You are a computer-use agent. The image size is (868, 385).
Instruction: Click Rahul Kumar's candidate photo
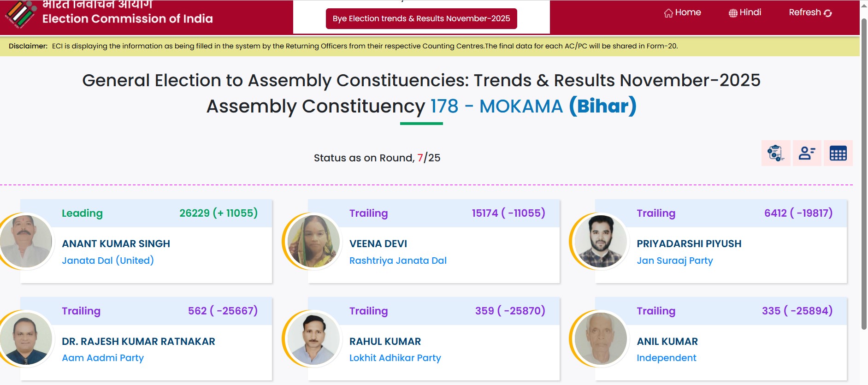(x=313, y=339)
